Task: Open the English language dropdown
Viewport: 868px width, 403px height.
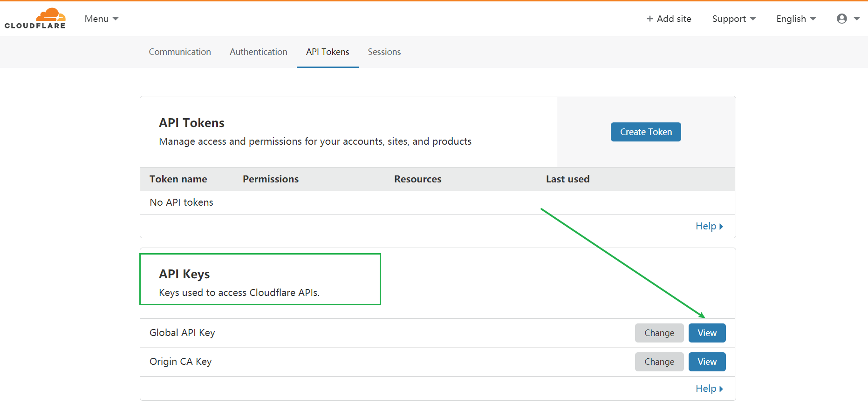Action: (796, 19)
